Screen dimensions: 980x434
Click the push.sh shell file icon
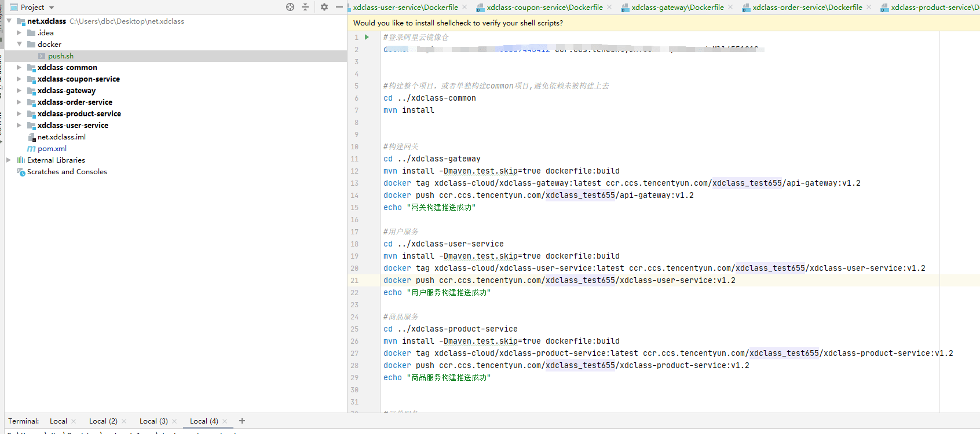(x=42, y=56)
